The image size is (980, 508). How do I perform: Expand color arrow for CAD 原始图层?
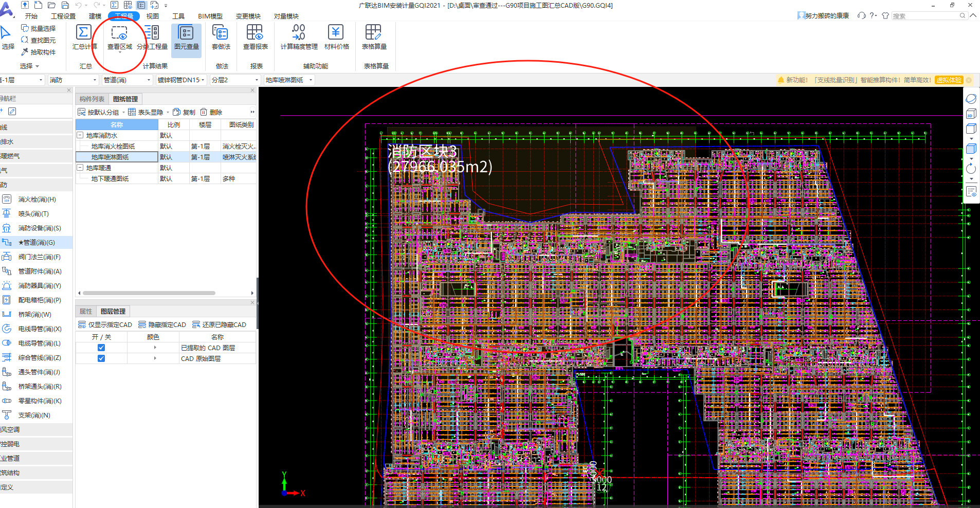point(155,358)
